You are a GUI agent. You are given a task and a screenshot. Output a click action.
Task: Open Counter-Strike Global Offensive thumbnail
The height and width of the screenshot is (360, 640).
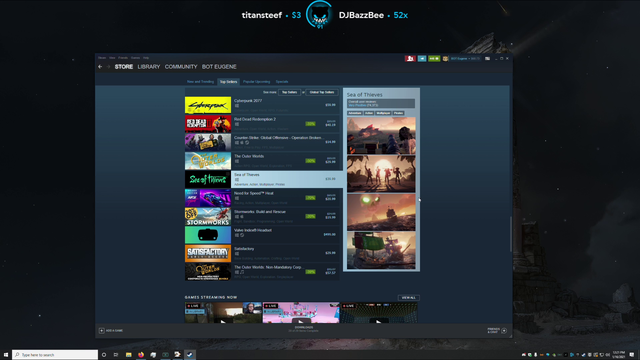coord(208,142)
